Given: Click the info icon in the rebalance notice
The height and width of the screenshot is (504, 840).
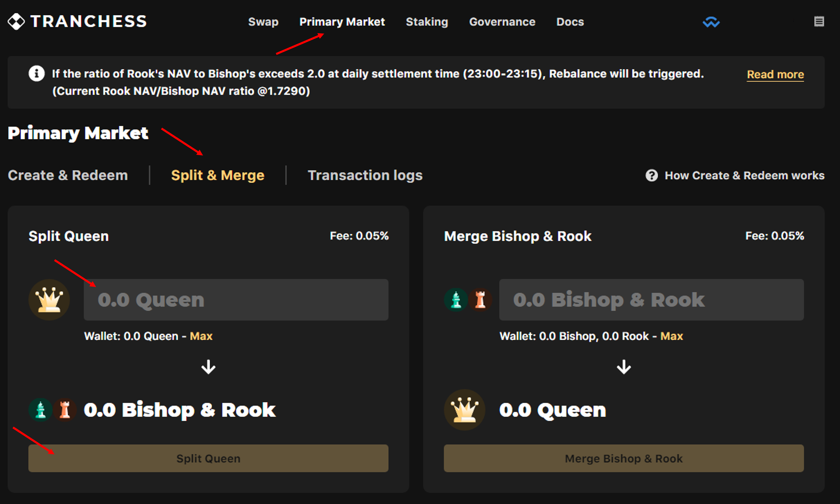Looking at the screenshot, I should [x=36, y=73].
